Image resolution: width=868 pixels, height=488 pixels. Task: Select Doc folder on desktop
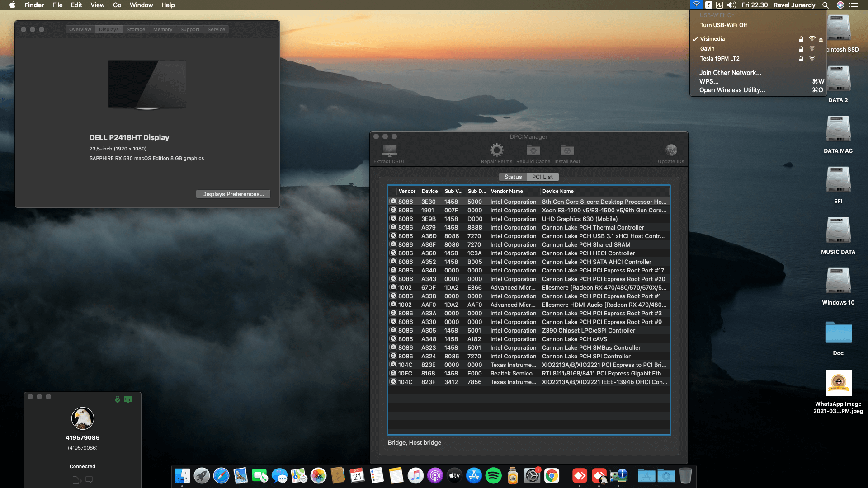[x=838, y=332]
